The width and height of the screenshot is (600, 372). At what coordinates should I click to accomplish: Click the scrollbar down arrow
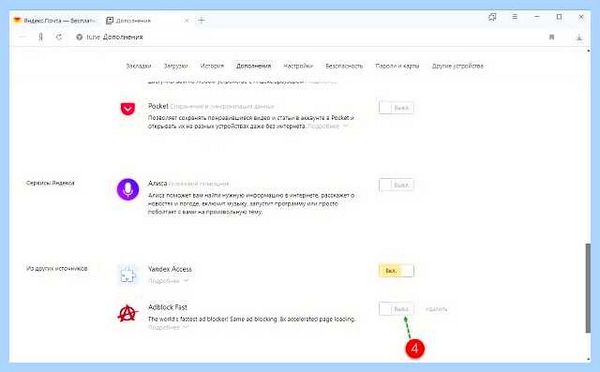coord(588,359)
